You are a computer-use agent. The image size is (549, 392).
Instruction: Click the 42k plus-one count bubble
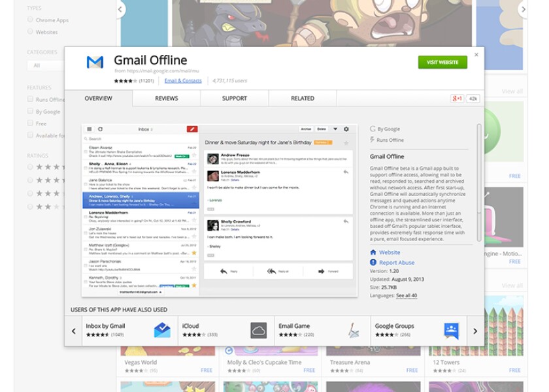tap(473, 99)
